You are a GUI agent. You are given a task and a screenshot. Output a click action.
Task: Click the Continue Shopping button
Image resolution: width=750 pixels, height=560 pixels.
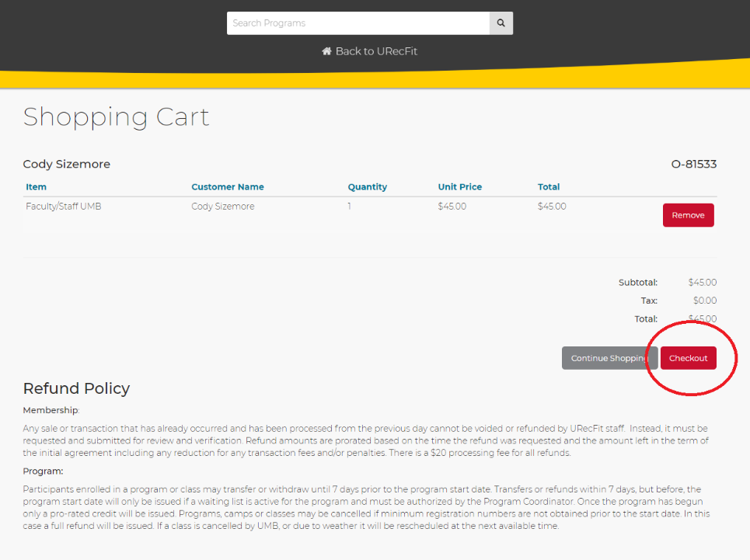pyautogui.click(x=609, y=358)
